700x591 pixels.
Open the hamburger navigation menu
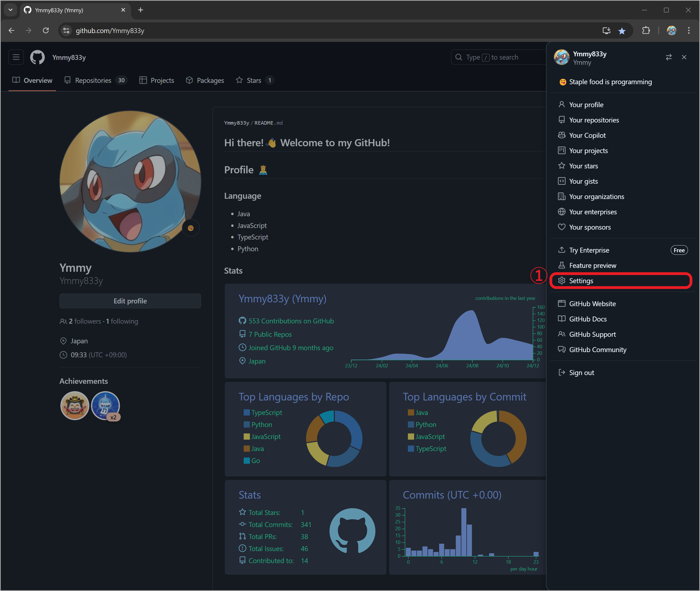click(x=16, y=57)
